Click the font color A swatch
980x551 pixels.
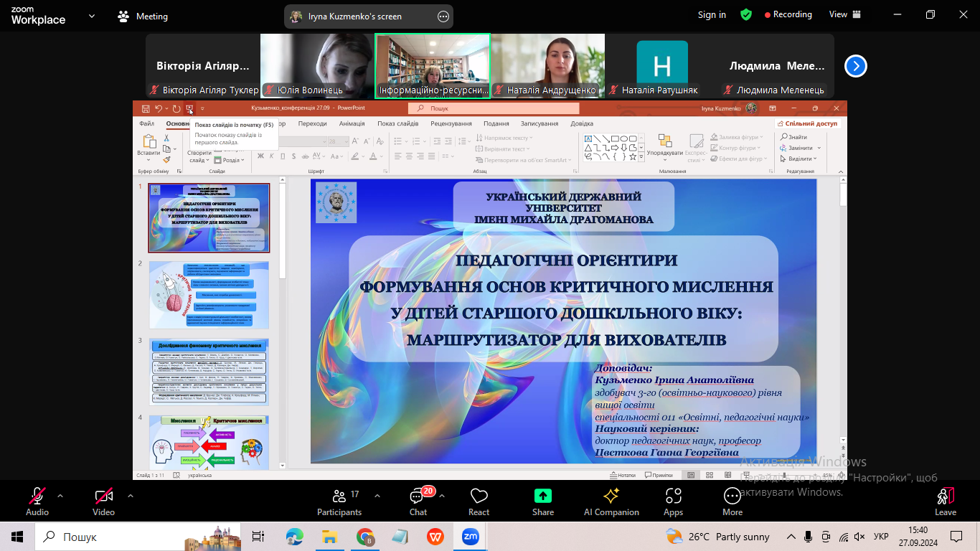click(373, 156)
